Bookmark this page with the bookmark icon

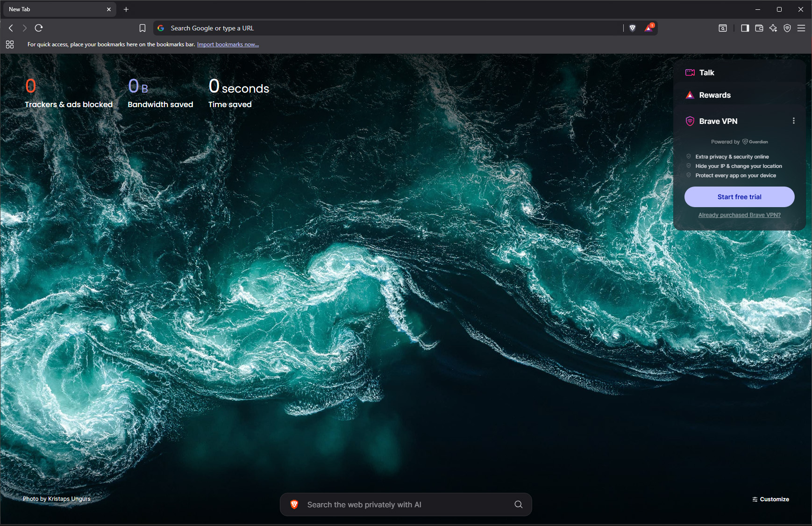click(x=142, y=28)
